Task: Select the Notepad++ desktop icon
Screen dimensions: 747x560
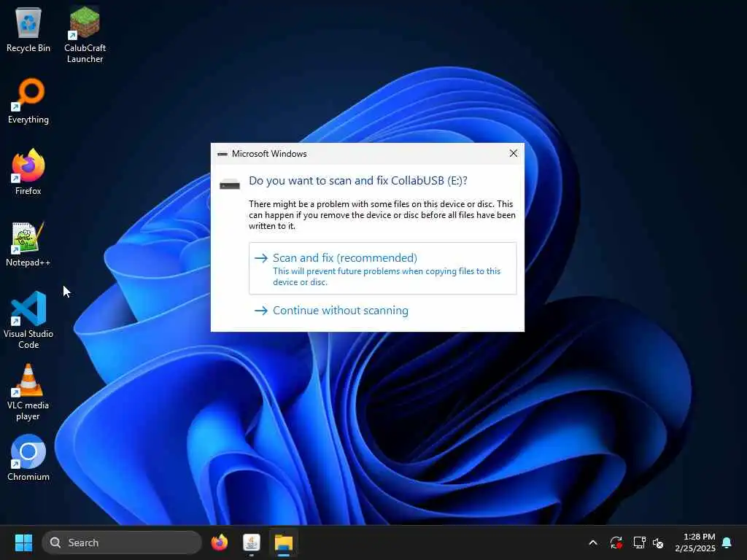Action: (28, 244)
